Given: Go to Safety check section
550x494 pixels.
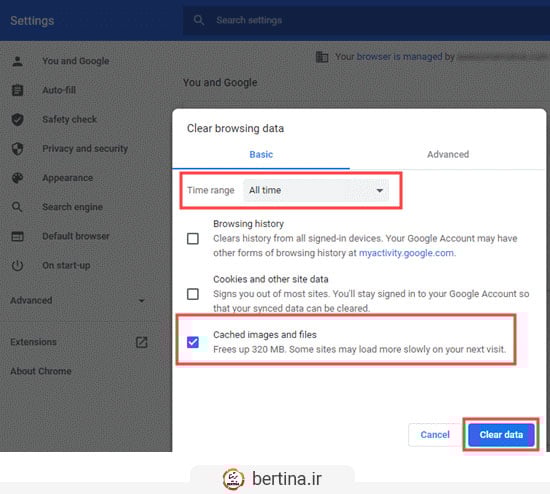Looking at the screenshot, I should [x=69, y=120].
